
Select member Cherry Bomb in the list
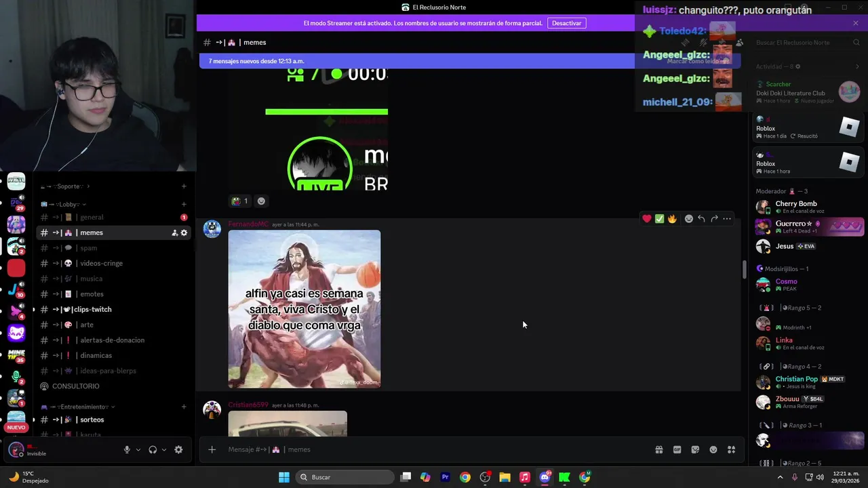tap(809, 207)
